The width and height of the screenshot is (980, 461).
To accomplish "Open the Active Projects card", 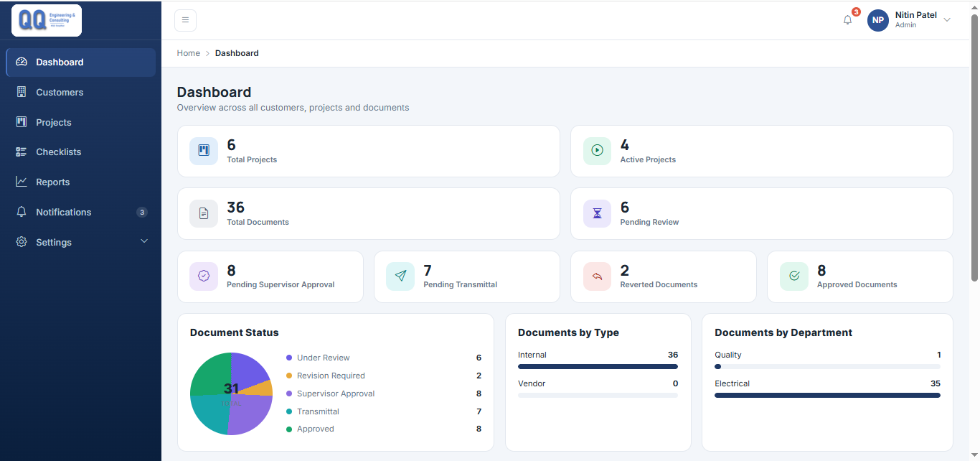I will pos(762,152).
